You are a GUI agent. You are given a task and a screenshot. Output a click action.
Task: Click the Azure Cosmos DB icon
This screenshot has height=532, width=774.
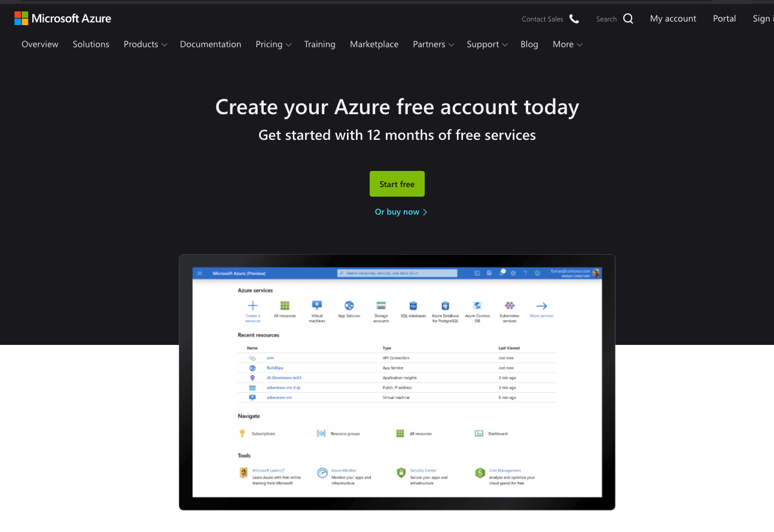click(477, 305)
